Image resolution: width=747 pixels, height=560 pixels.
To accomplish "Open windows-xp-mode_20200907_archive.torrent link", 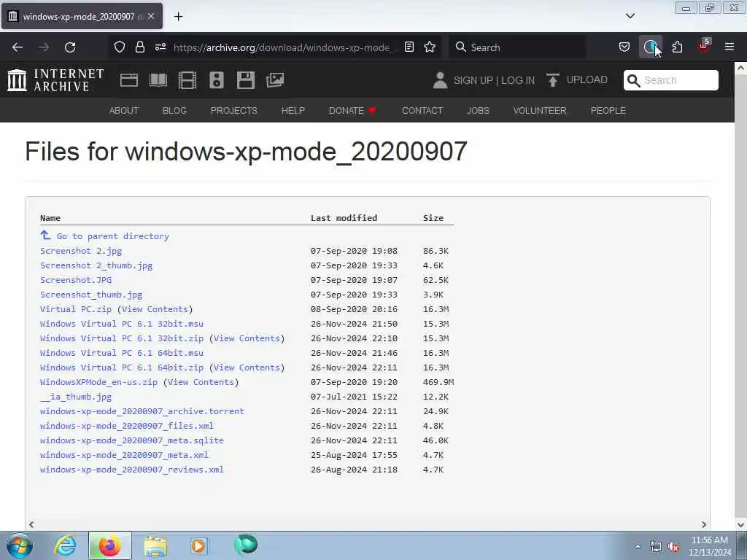I will pyautogui.click(x=142, y=411).
